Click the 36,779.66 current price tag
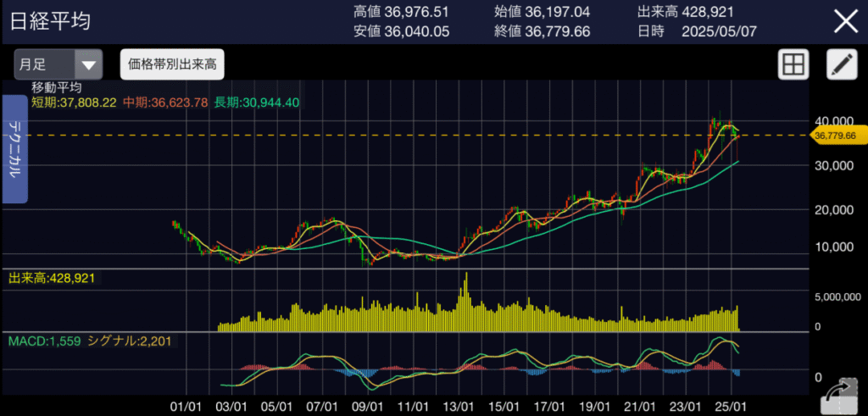This screenshot has height=416, width=868. tap(835, 136)
